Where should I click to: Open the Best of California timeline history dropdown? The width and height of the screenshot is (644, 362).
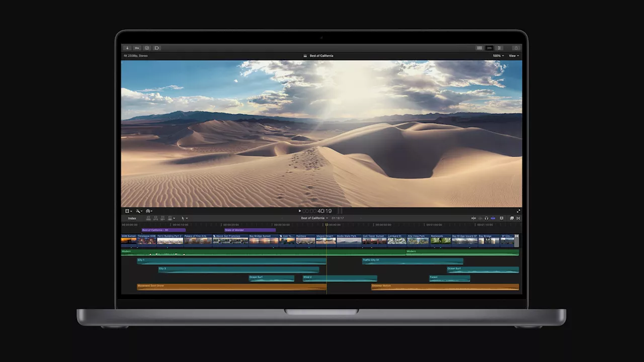(314, 218)
